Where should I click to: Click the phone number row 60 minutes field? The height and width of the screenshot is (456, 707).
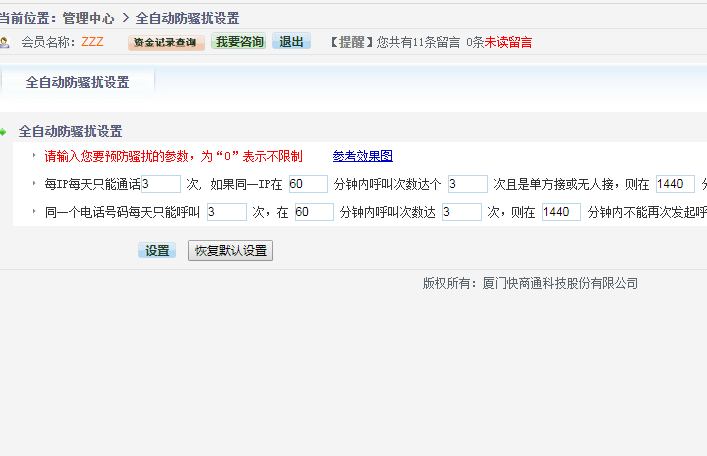click(313, 212)
